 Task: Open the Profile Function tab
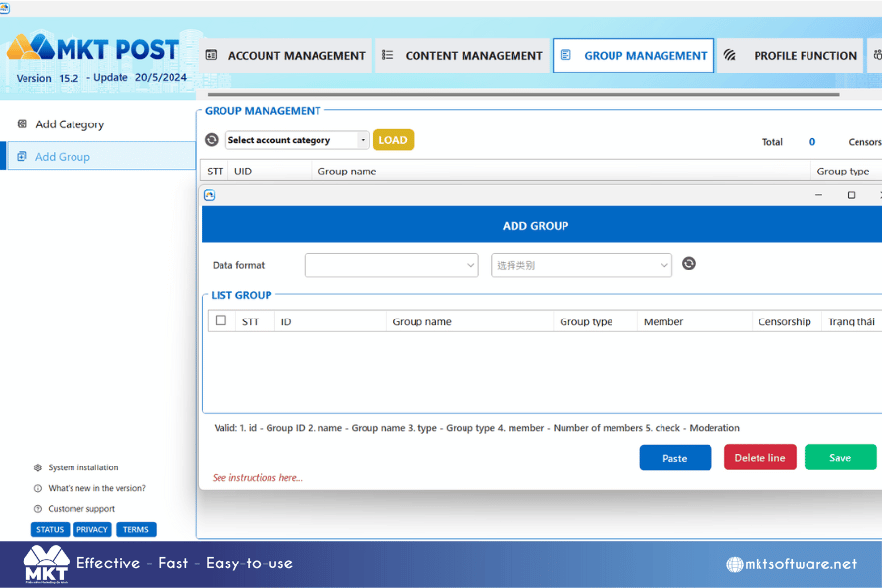pos(790,56)
